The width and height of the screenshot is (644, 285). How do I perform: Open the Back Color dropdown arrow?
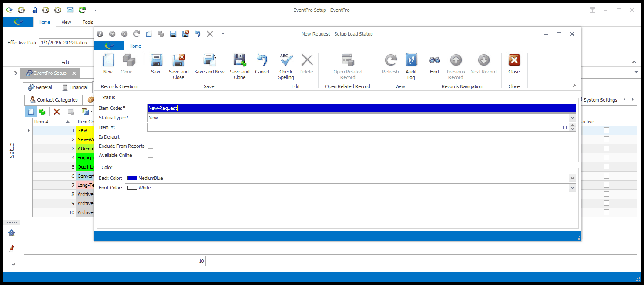pos(572,178)
